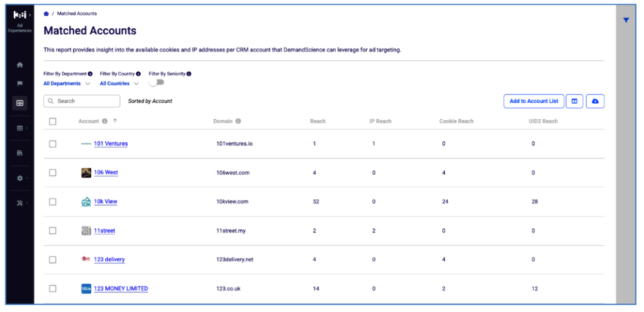Expand the table grid sidebar submenu arrow
The height and width of the screenshot is (312, 644).
[x=27, y=128]
